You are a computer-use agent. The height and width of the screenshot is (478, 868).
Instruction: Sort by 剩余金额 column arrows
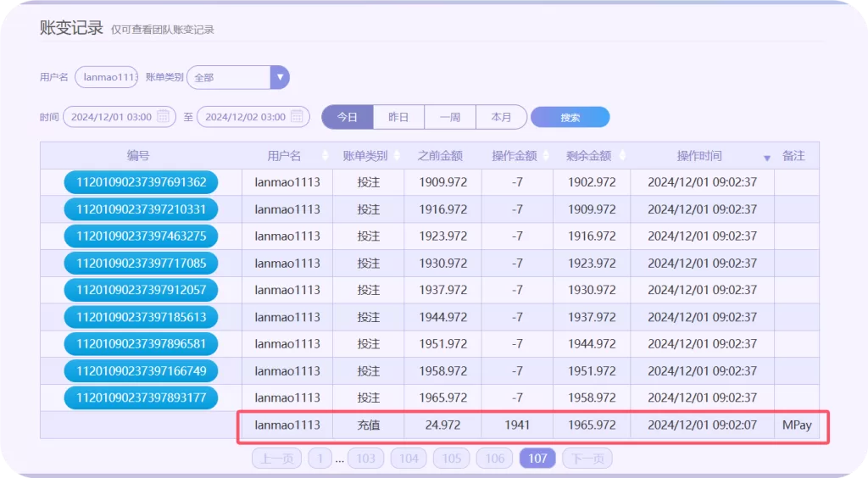(x=622, y=156)
